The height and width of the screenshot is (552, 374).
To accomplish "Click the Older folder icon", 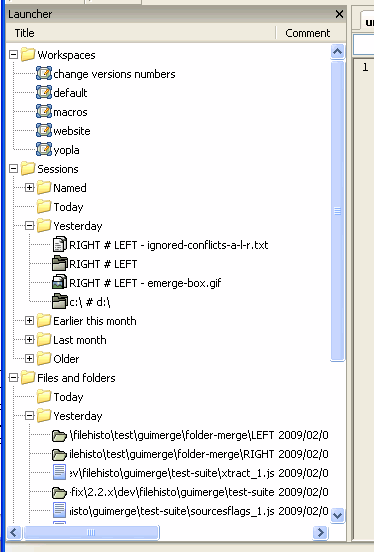I will tap(44, 359).
